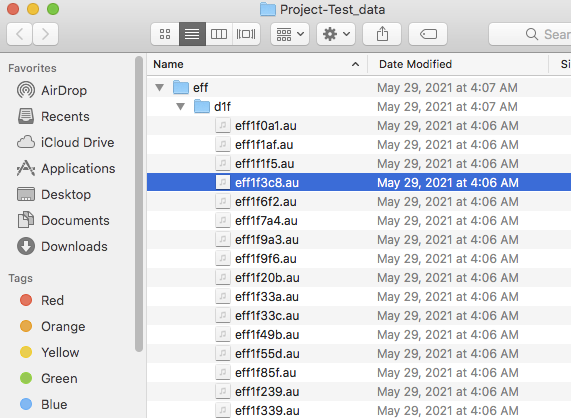
Task: Click the sidebar vertical scrollbar
Action: click(x=139, y=204)
